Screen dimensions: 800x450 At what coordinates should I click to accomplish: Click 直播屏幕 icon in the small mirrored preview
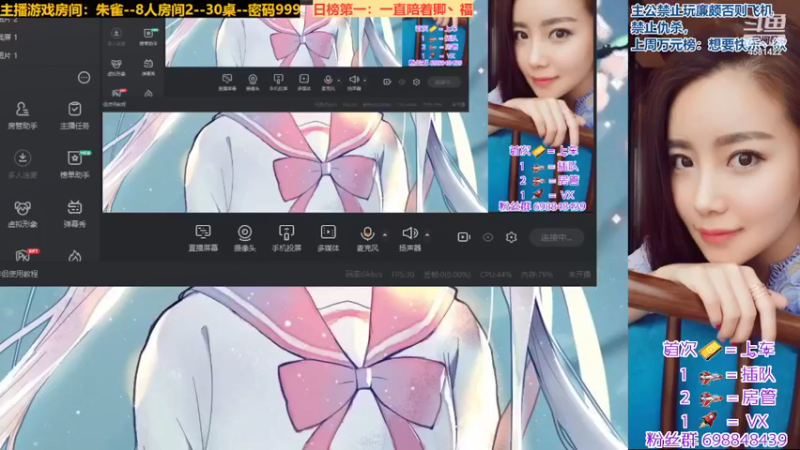click(227, 82)
